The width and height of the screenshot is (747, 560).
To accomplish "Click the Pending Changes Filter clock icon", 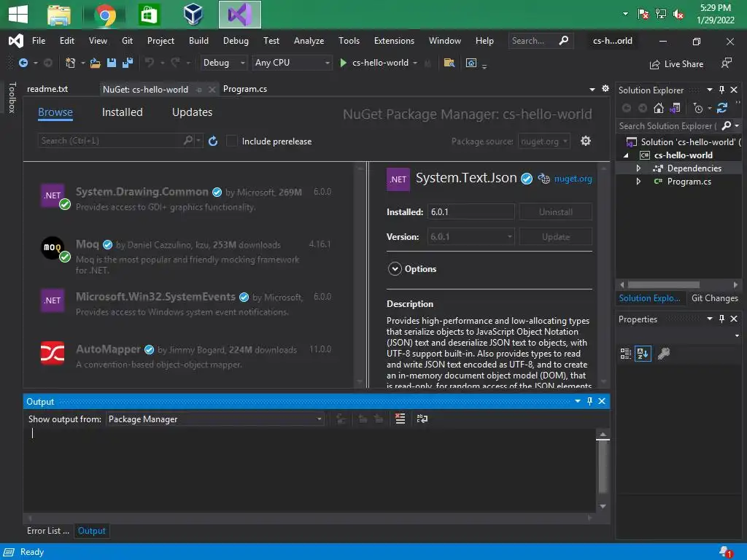I will [698, 109].
